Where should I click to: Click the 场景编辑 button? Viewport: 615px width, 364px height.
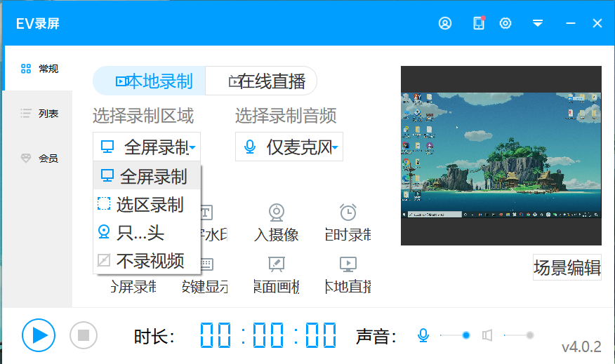click(x=567, y=268)
